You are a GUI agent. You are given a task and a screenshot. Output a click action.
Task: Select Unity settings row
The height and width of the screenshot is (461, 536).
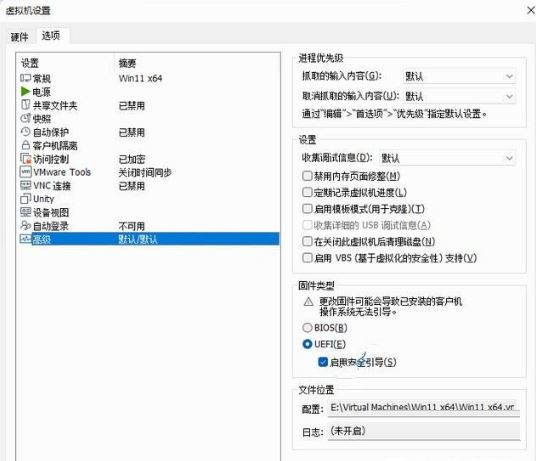point(149,199)
